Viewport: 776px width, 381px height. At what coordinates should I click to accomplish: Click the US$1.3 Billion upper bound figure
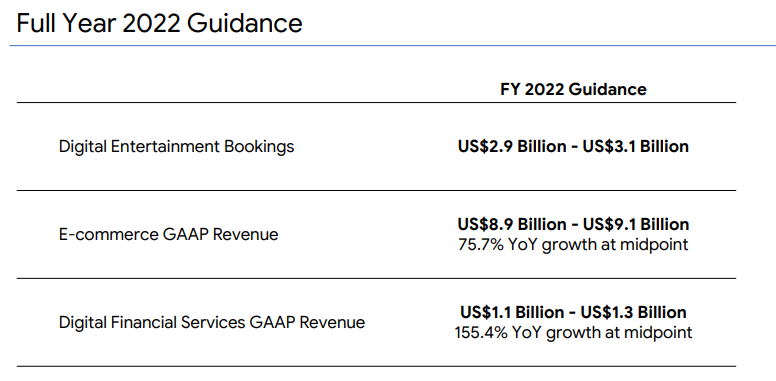pos(634,312)
